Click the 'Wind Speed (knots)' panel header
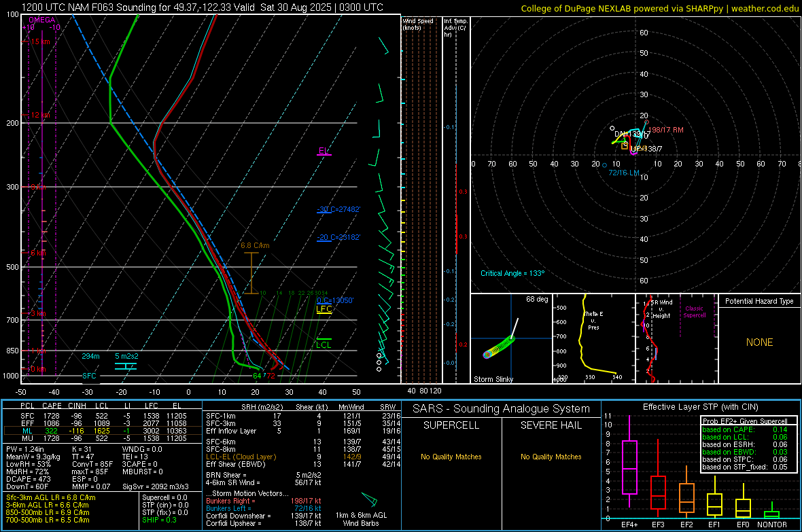 coord(418,24)
